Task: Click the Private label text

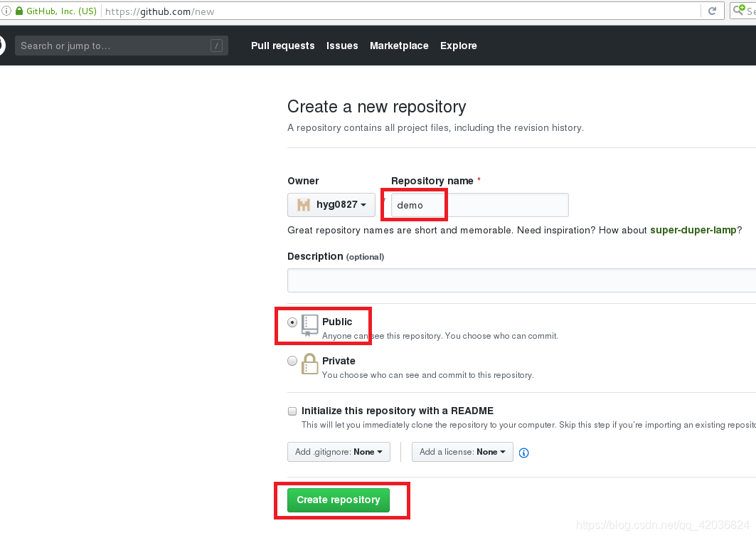Action: pos(339,361)
